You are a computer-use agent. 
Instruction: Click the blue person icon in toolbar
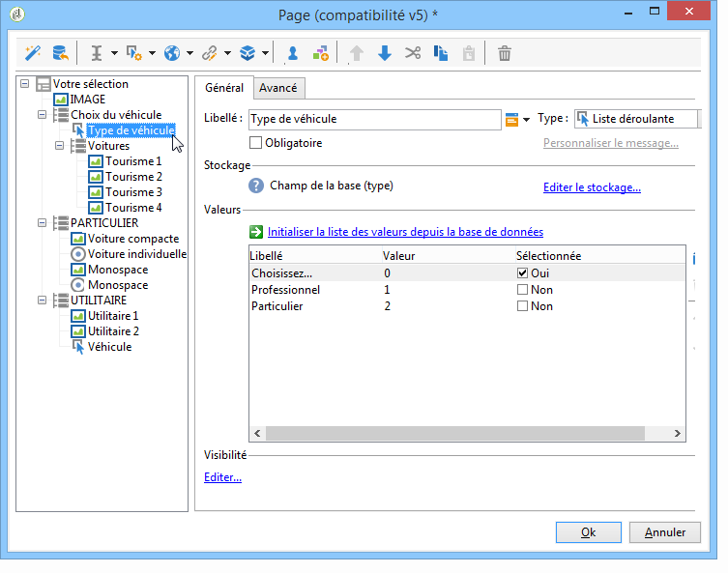[x=292, y=53]
